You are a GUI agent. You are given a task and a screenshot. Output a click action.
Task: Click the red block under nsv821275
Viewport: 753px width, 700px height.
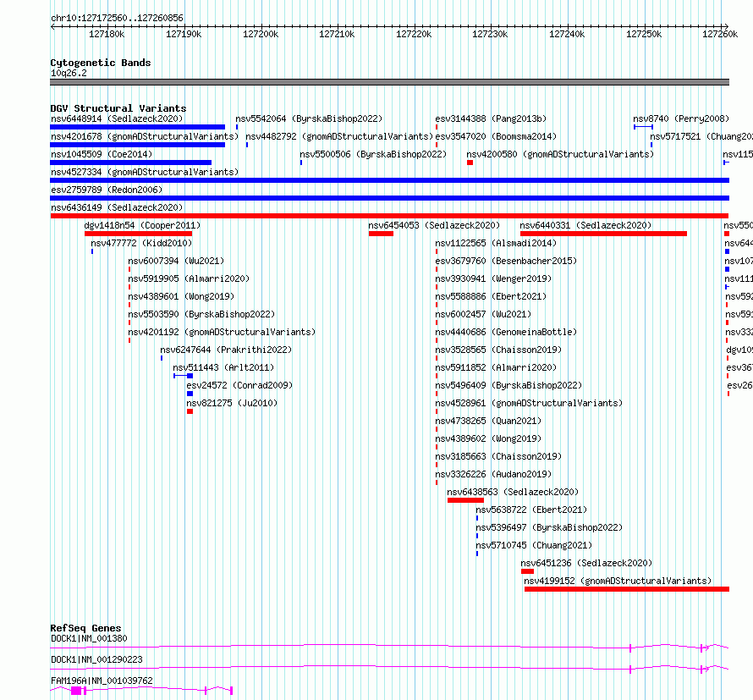190,411
